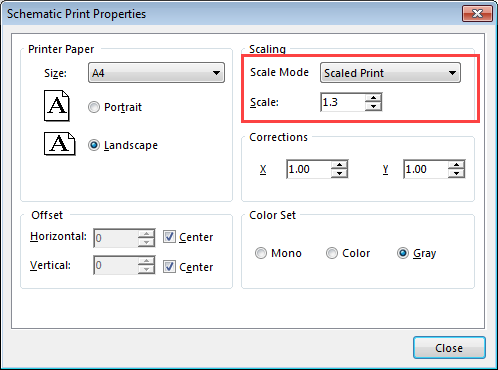The width and height of the screenshot is (498, 370).
Task: Decrease the Scale value with down arrow
Action: coord(373,106)
